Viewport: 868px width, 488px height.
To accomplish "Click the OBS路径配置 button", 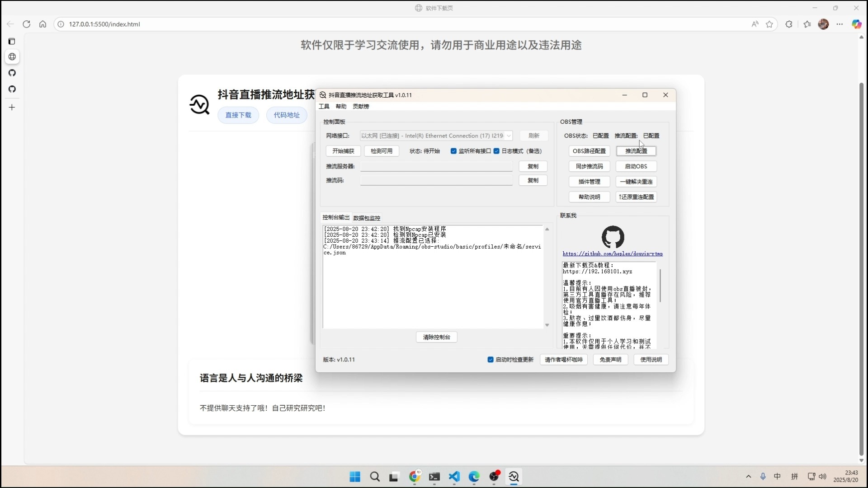I will click(x=589, y=151).
